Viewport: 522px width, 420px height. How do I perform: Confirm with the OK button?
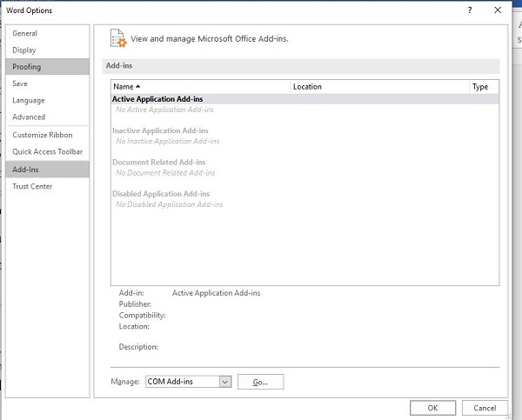[432, 407]
